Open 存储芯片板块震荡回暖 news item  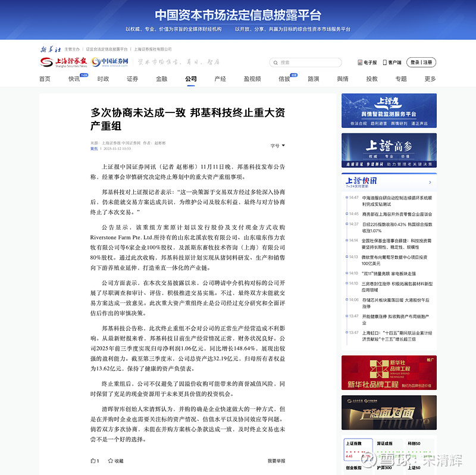tap(396, 303)
